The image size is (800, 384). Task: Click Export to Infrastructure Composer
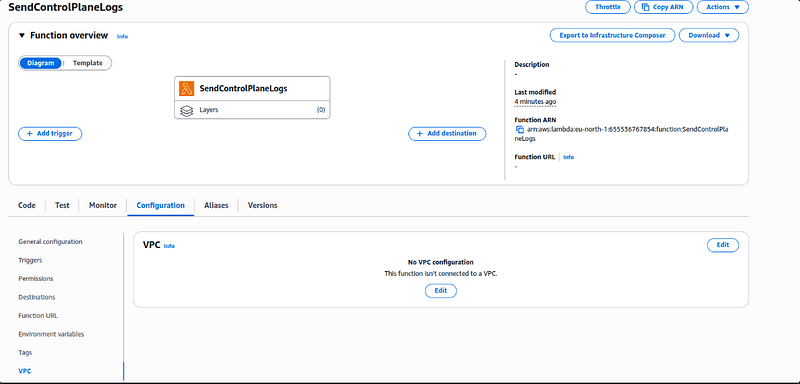(x=612, y=35)
